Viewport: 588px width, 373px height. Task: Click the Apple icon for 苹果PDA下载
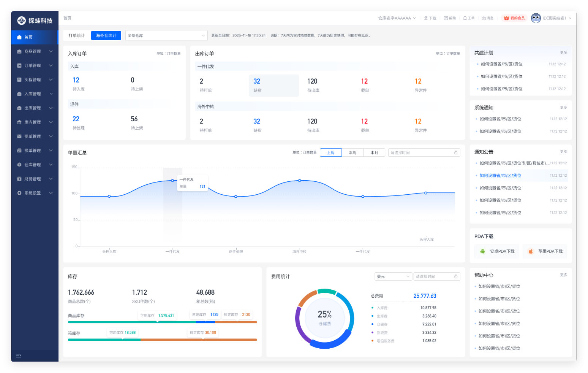tap(531, 251)
